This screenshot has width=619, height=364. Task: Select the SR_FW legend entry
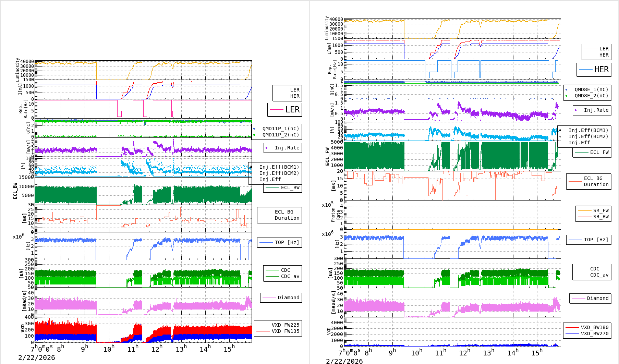tap(601, 210)
